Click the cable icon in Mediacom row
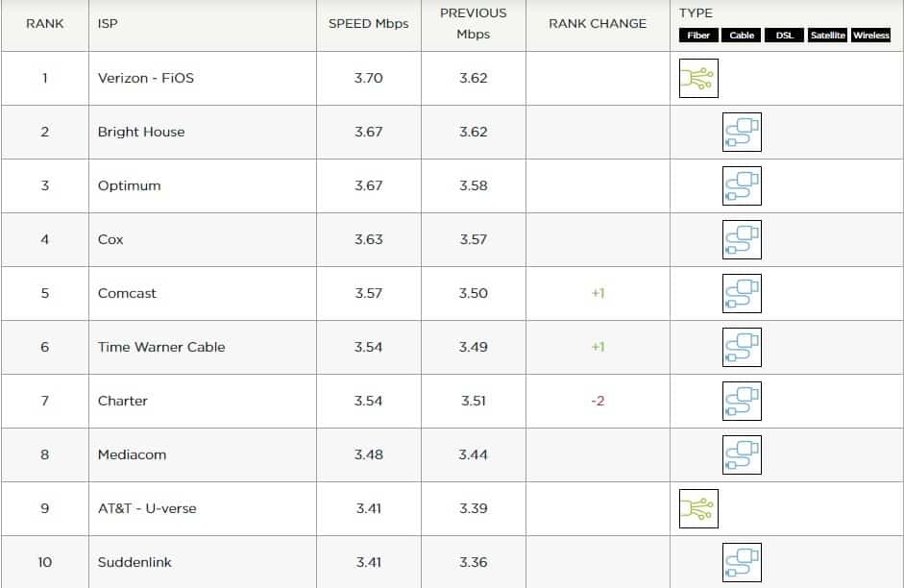Screen dimensions: 904x588 [x=742, y=454]
